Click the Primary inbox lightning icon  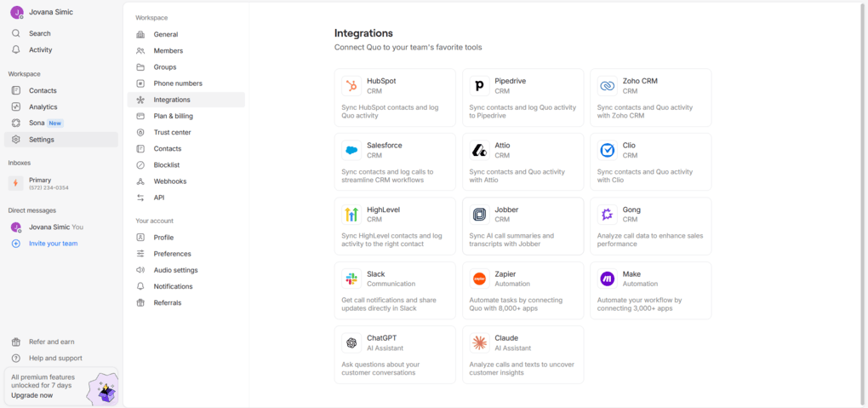[x=15, y=183]
